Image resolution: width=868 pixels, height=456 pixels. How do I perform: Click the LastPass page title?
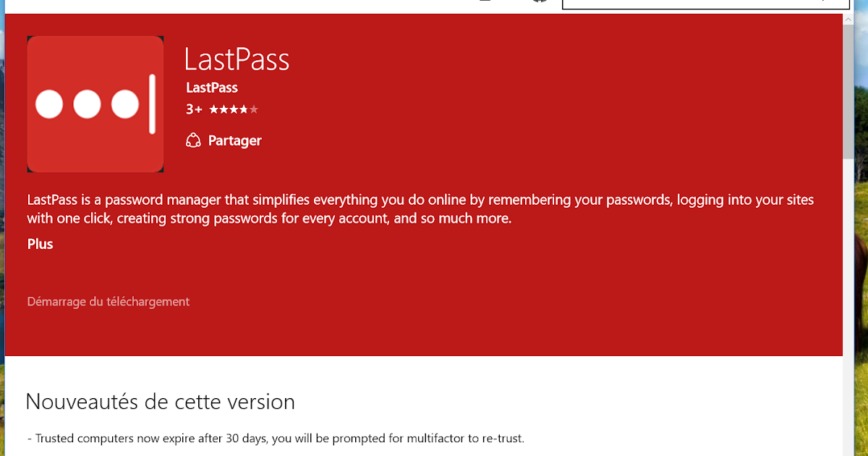[x=237, y=59]
